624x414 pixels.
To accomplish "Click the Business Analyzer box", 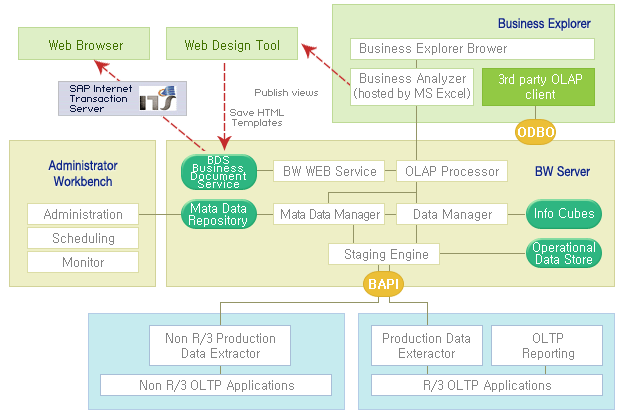I will click(410, 86).
